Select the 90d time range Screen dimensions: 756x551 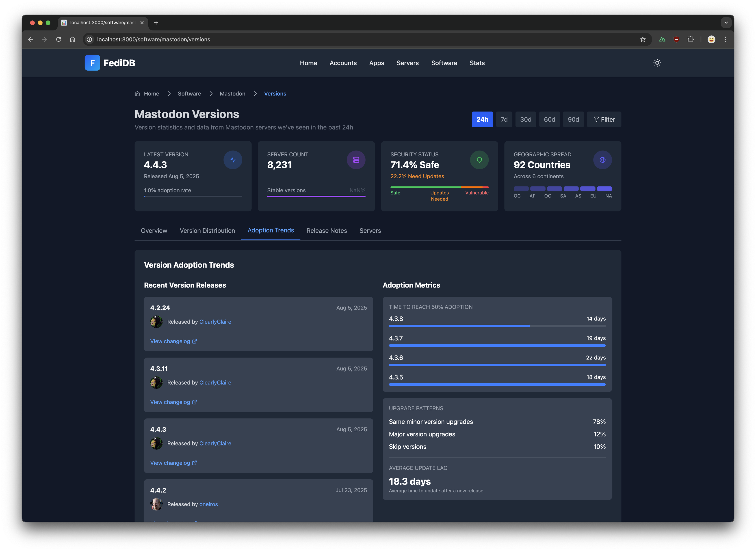573,119
